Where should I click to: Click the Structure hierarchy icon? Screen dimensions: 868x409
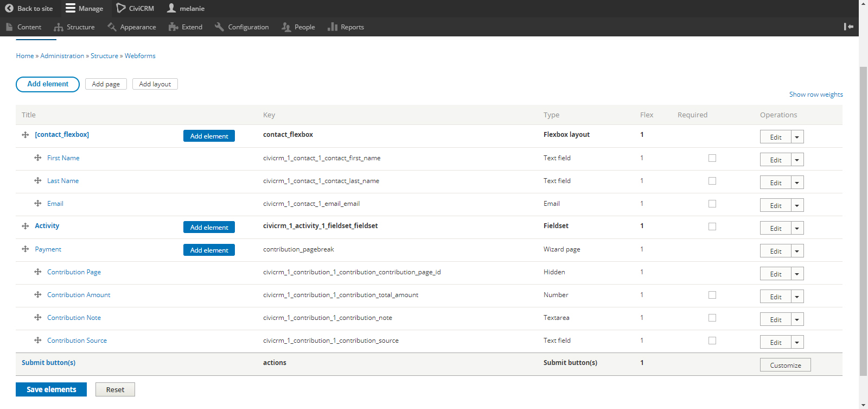click(x=59, y=27)
